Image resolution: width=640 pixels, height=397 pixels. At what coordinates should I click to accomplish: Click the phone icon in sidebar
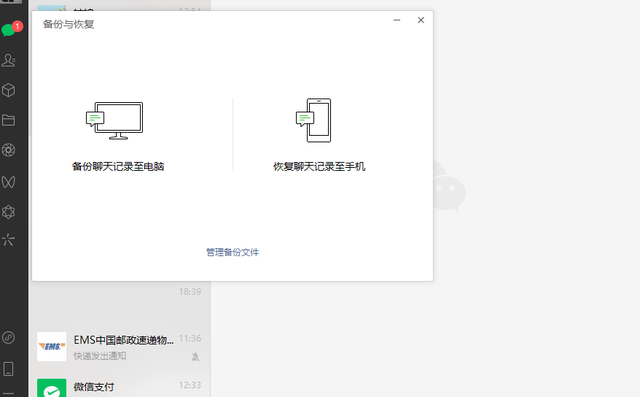coord(9,369)
